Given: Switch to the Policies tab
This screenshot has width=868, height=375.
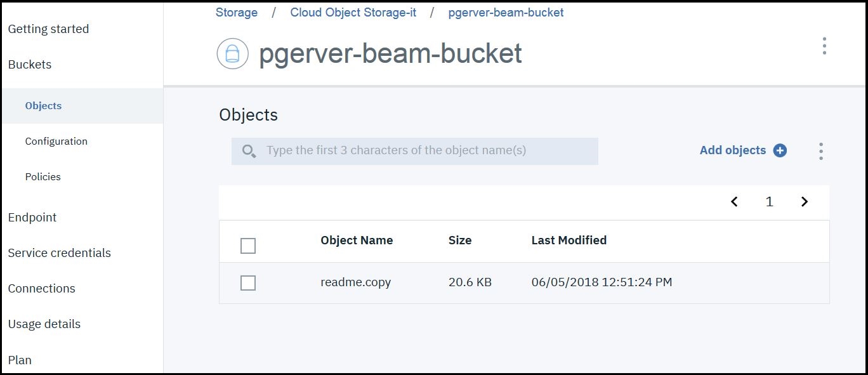Looking at the screenshot, I should click(43, 176).
